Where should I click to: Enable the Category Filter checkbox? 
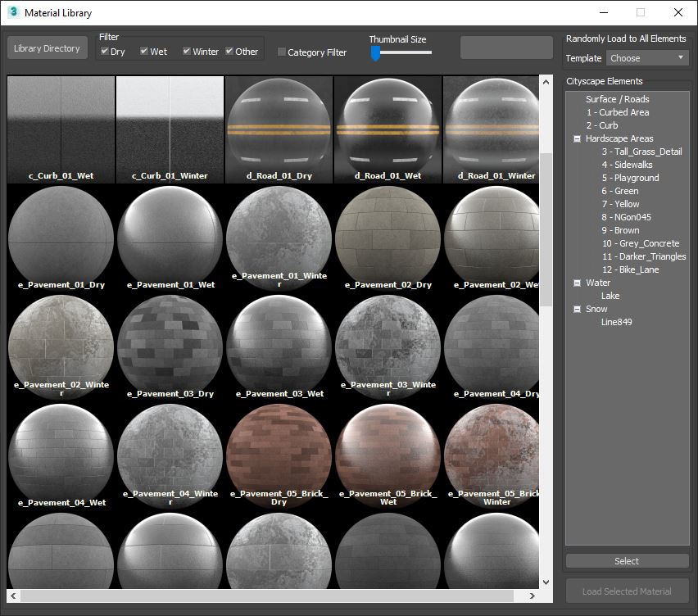click(282, 52)
